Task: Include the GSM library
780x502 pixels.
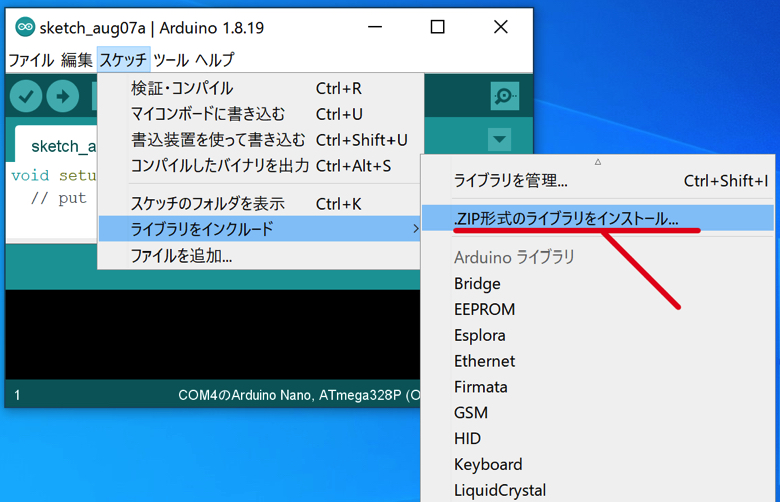Action: point(598,413)
